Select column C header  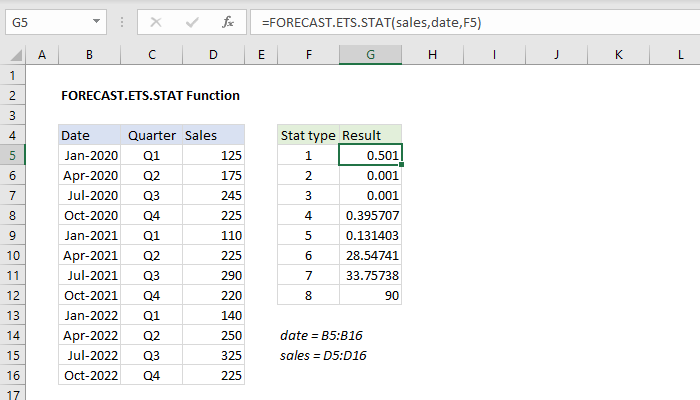pyautogui.click(x=151, y=55)
